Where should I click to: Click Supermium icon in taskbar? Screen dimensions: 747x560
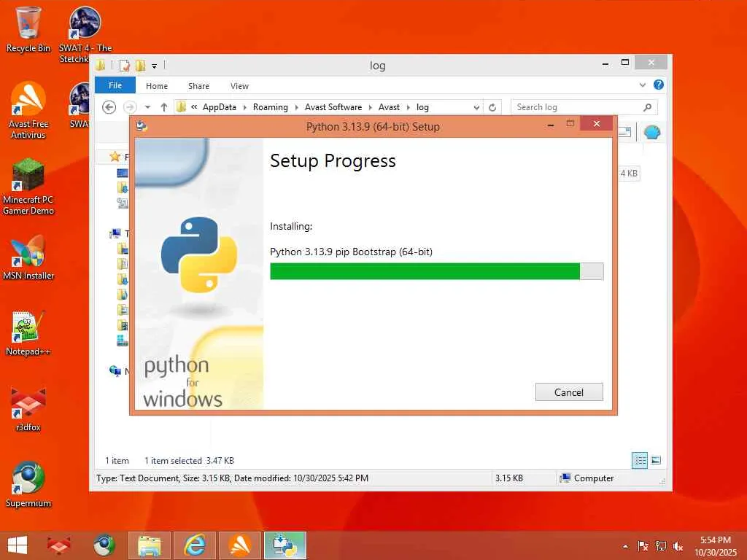coord(104,545)
